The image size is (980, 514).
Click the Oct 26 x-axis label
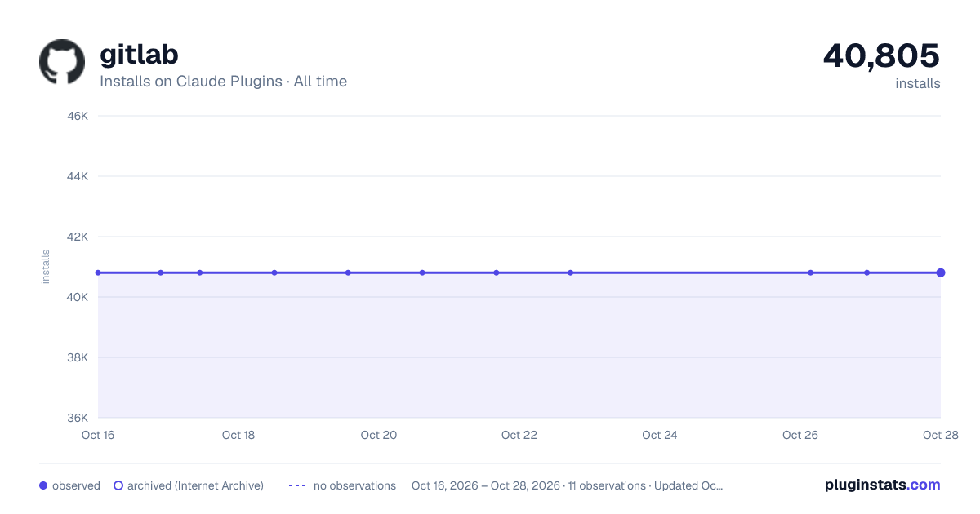[x=800, y=435]
